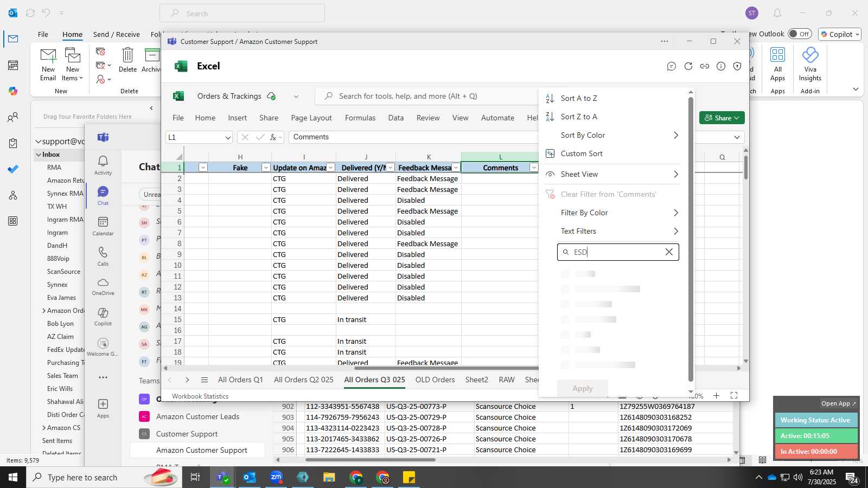
Task: Open File Explorer from the taskbar
Action: [329, 477]
